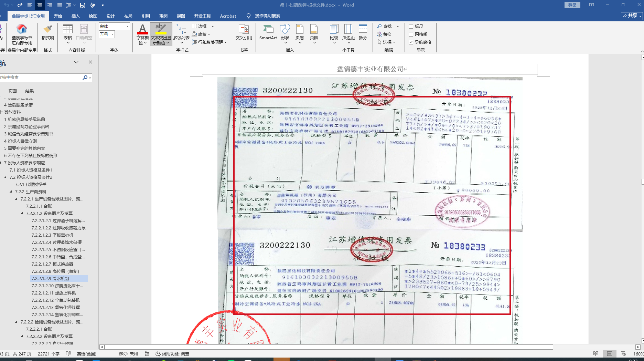Open the 宋体 font name dropdown
The image size is (644, 361).
pos(127,27)
